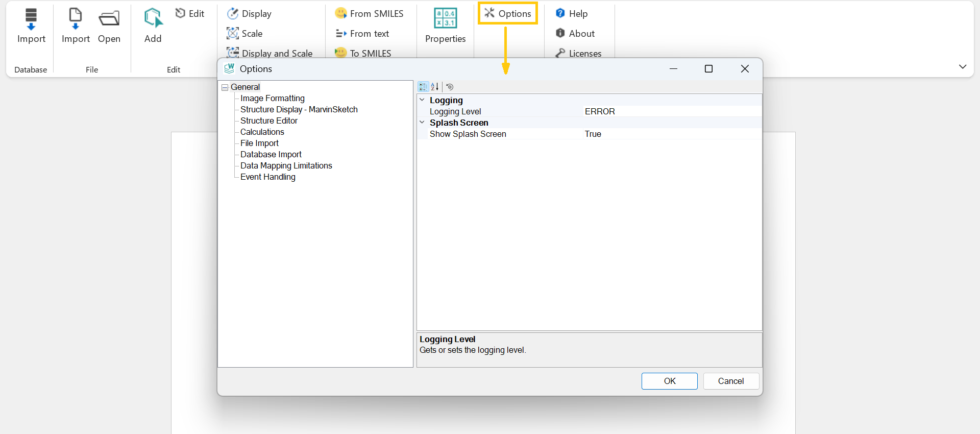Viewport: 980px width, 434px height.
Task: Open Structure Display - MarvinSketch settings
Action: [x=299, y=109]
